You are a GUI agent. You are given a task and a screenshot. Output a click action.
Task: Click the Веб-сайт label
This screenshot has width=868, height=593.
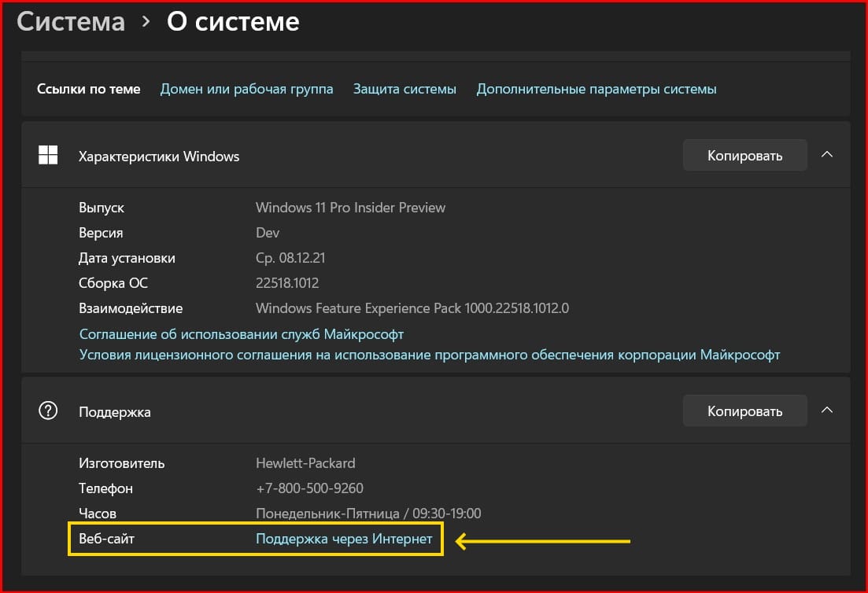click(107, 539)
